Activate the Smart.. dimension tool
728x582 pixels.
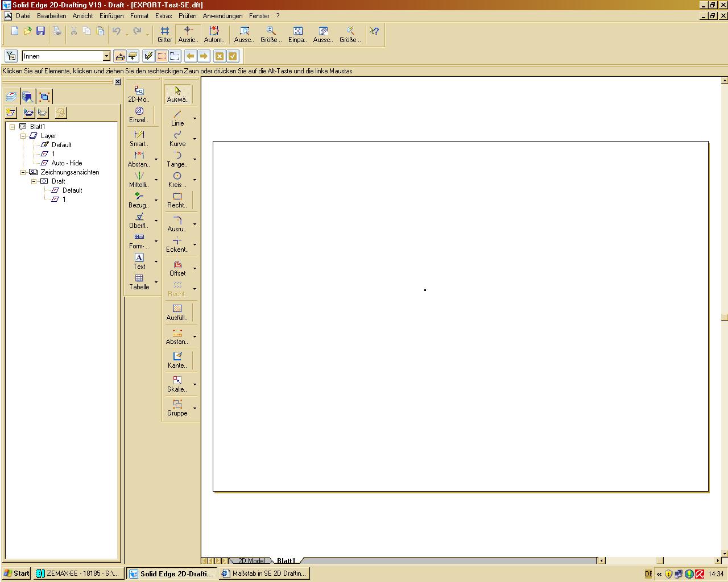click(139, 139)
